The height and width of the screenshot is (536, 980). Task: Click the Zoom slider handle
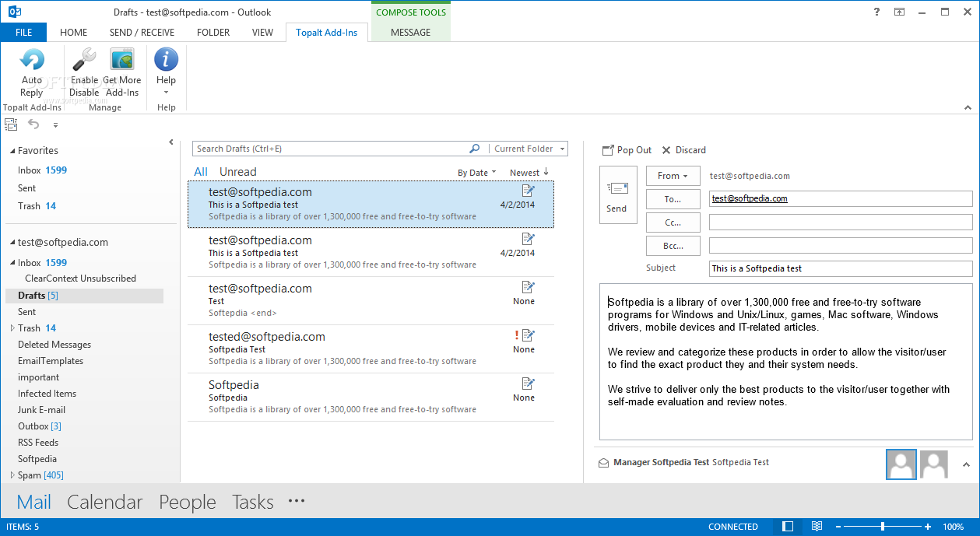[x=883, y=527]
